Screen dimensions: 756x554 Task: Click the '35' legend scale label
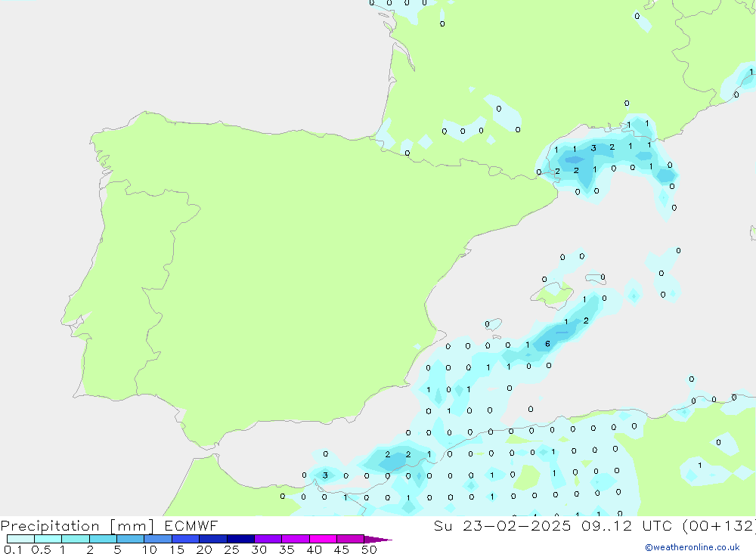(x=287, y=549)
